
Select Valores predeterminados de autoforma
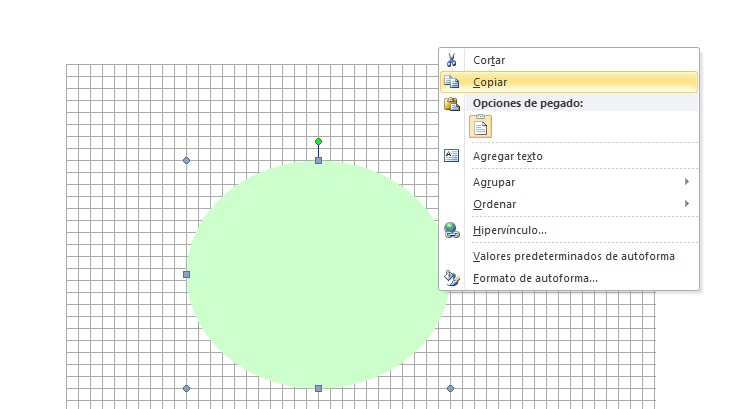(569, 256)
